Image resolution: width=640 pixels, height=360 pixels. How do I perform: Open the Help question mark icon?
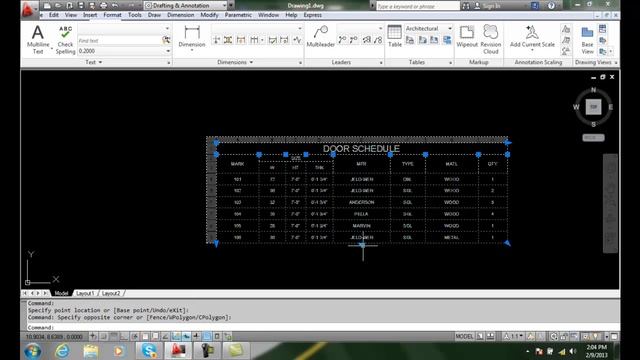pos(551,5)
